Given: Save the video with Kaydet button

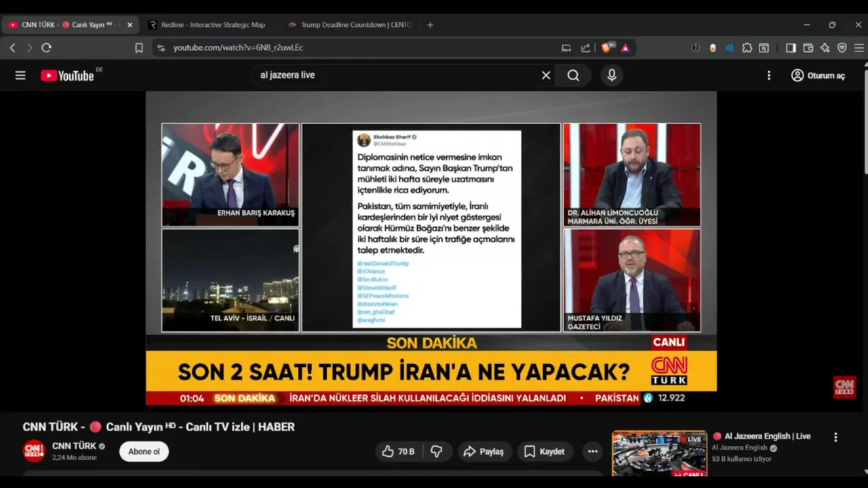Looking at the screenshot, I should (x=545, y=451).
